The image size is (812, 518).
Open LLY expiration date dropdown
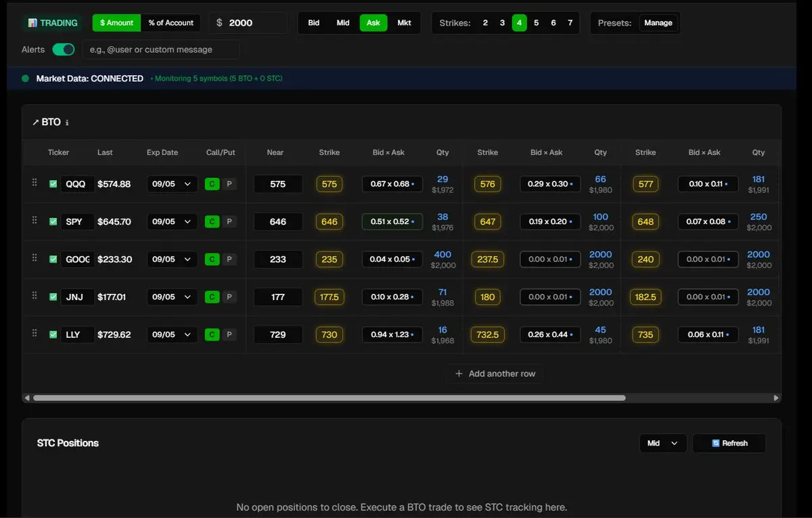pos(172,334)
